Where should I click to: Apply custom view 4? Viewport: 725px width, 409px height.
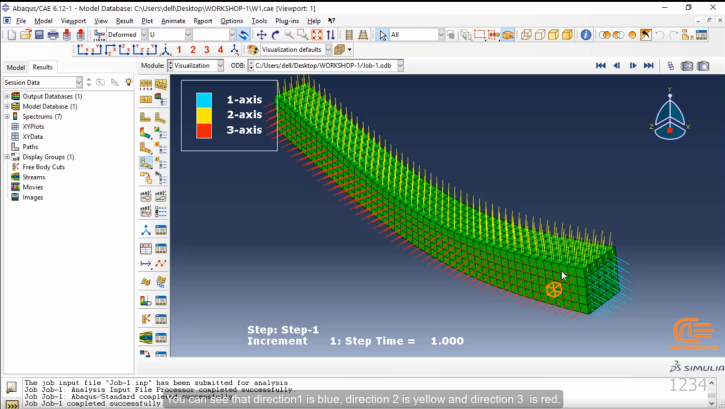221,49
